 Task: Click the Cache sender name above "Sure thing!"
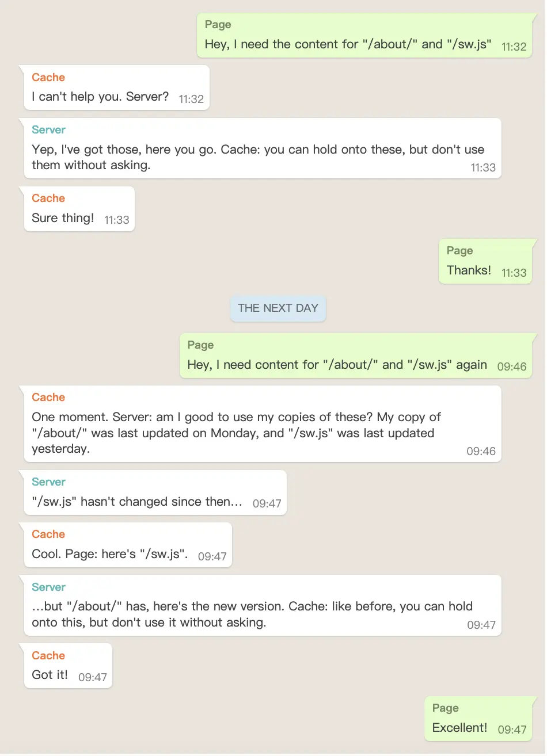(48, 198)
